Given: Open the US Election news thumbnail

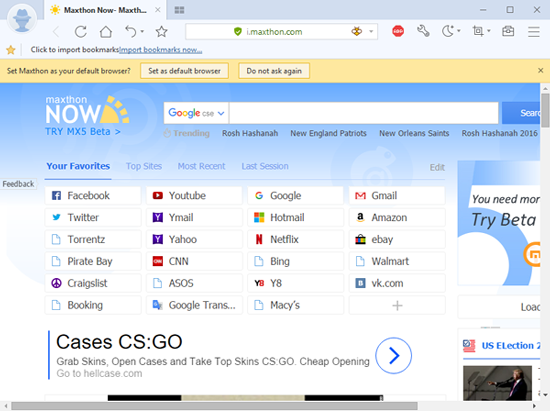Looking at the screenshot, I should point(497,383).
